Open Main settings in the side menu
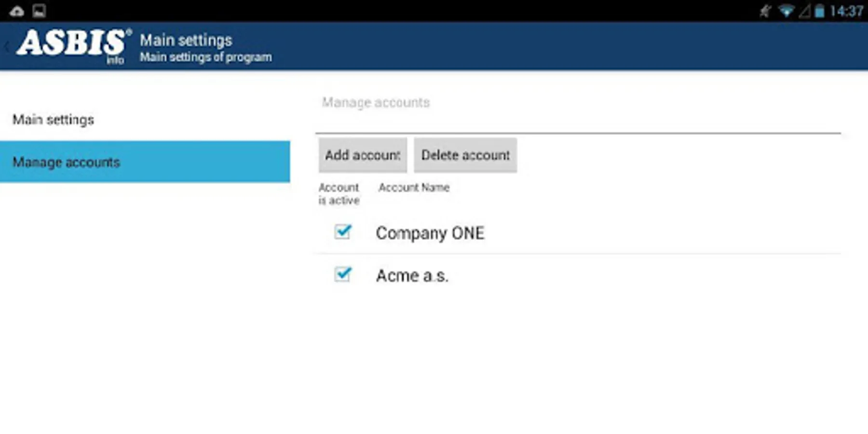Screen dimensions: 868x434 coord(145,120)
